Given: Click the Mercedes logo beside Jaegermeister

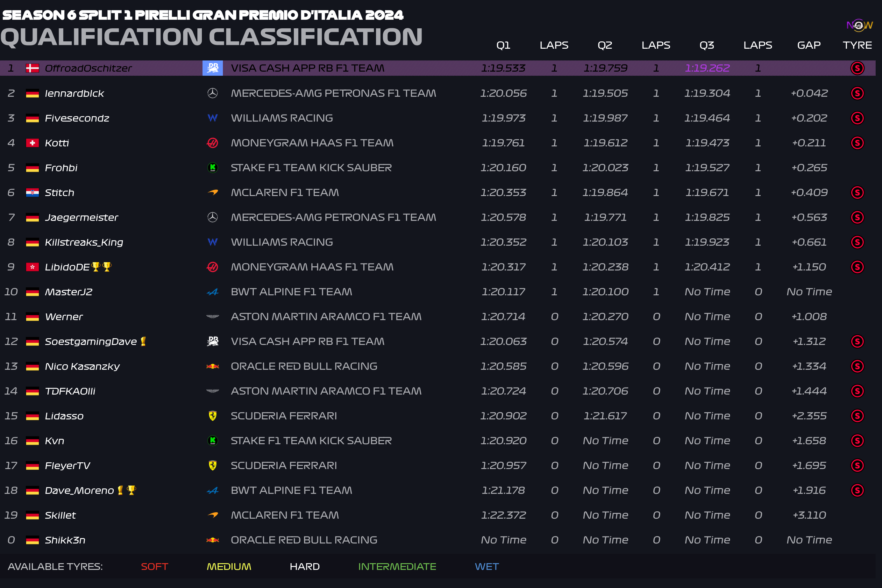Looking at the screenshot, I should (x=212, y=217).
